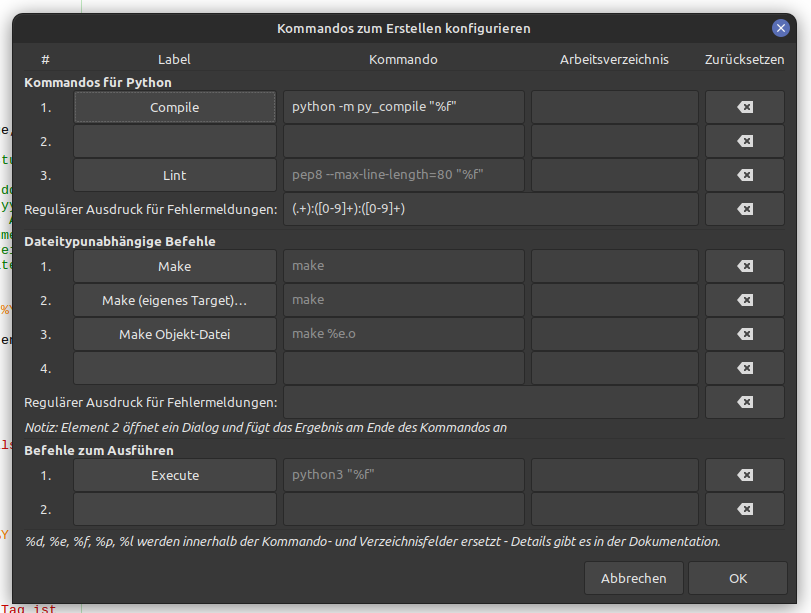The height and width of the screenshot is (613, 811).
Task: Reset the Execute command row
Action: pos(744,475)
